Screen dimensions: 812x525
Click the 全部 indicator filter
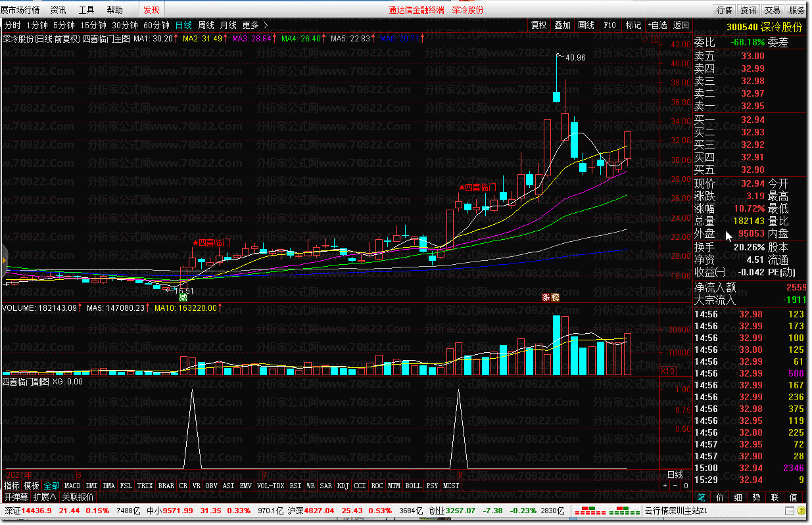pos(51,486)
